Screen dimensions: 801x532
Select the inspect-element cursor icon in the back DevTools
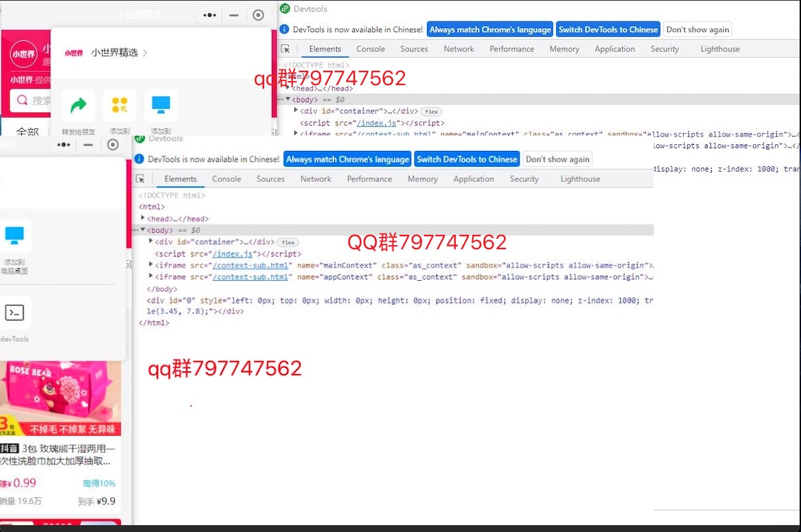[286, 49]
